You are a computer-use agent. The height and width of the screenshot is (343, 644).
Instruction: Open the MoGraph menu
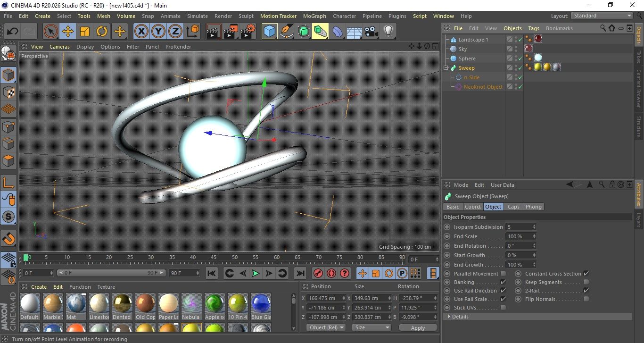pyautogui.click(x=314, y=16)
